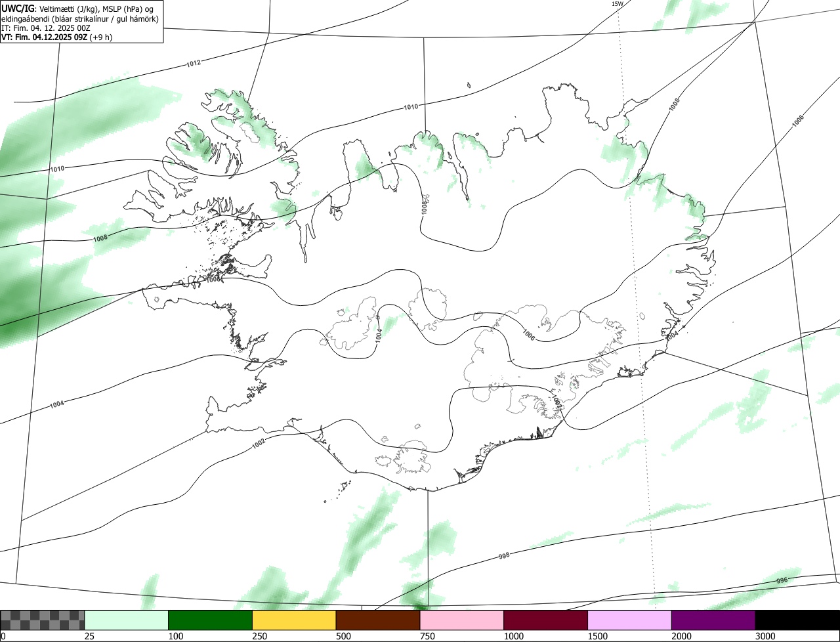This screenshot has height=642, width=840.
Task: Click the "998" isobar label
Action: [x=504, y=555]
